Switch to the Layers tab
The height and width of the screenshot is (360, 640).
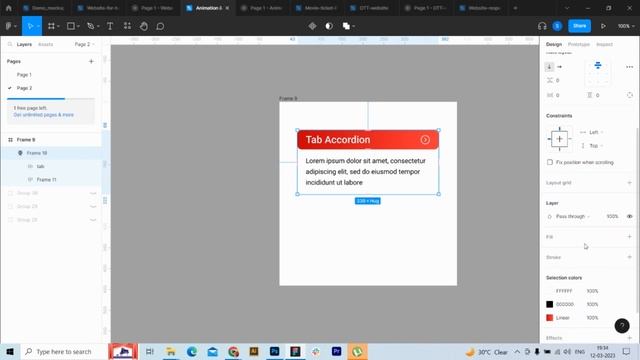pos(24,44)
